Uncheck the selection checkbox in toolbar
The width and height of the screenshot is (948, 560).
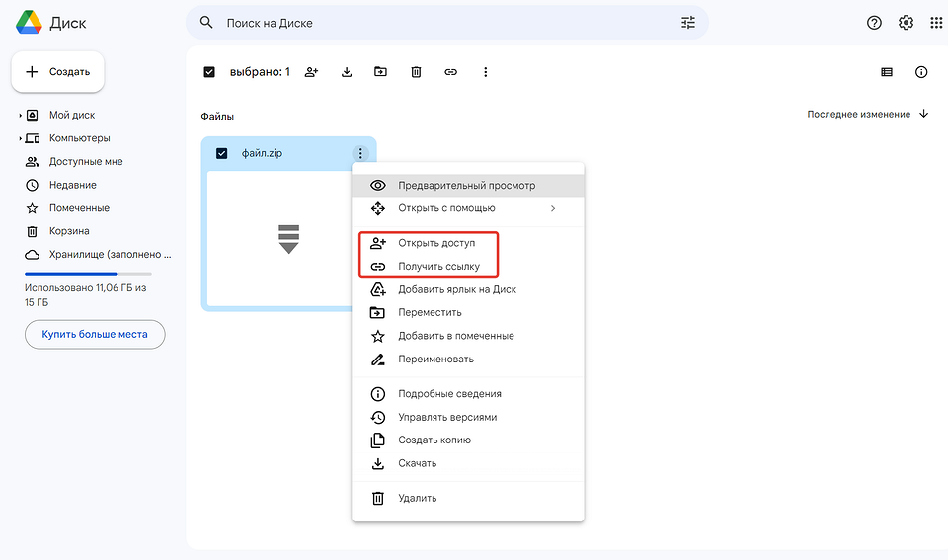point(209,72)
